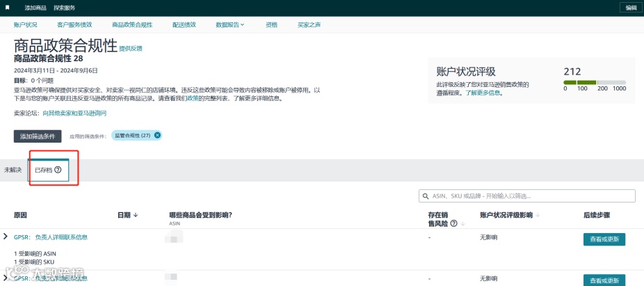Click the 原因 column header

[20, 215]
